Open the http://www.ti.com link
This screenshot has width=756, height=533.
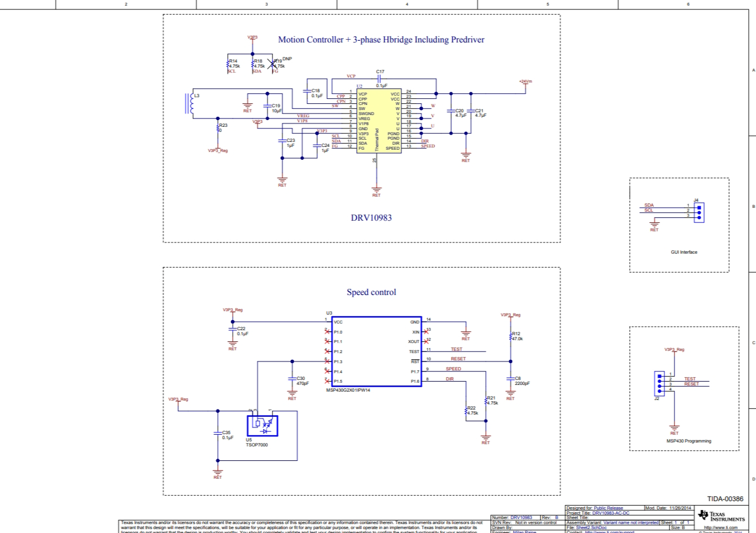click(720, 527)
